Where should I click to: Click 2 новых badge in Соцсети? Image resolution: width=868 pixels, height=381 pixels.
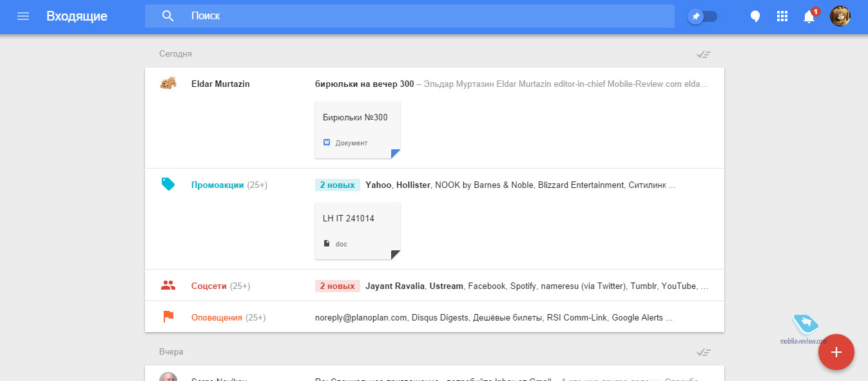(338, 286)
